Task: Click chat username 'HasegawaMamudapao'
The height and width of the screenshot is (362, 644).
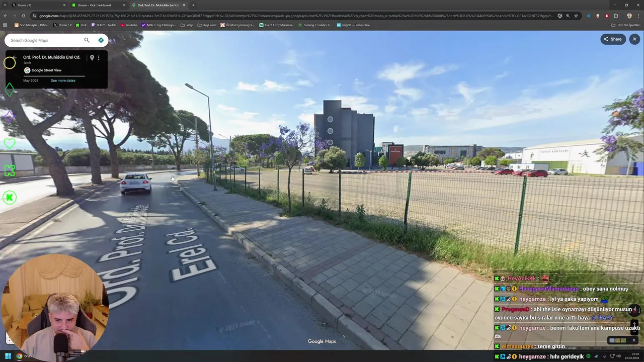Action: point(549,289)
